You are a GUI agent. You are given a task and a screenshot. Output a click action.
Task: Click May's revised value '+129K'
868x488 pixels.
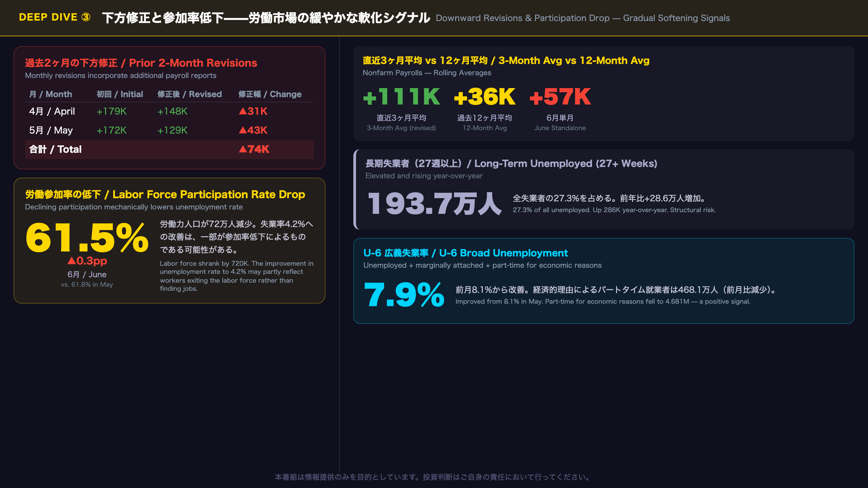pos(172,130)
